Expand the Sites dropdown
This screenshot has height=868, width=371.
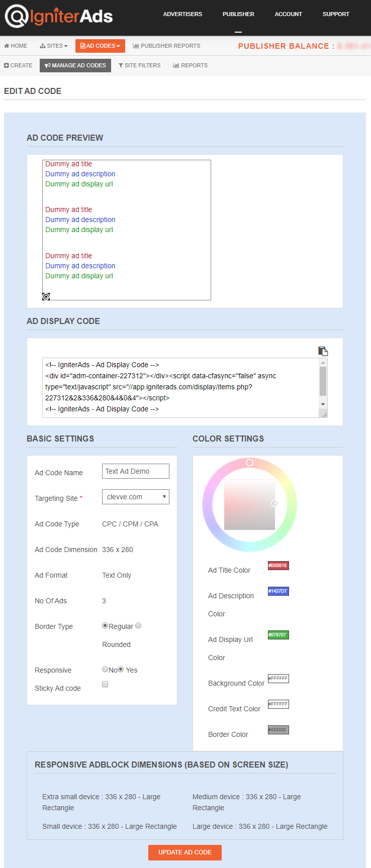pyautogui.click(x=53, y=46)
